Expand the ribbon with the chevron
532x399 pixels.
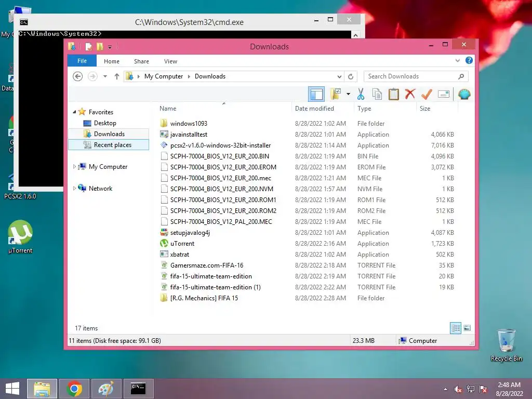click(x=457, y=61)
